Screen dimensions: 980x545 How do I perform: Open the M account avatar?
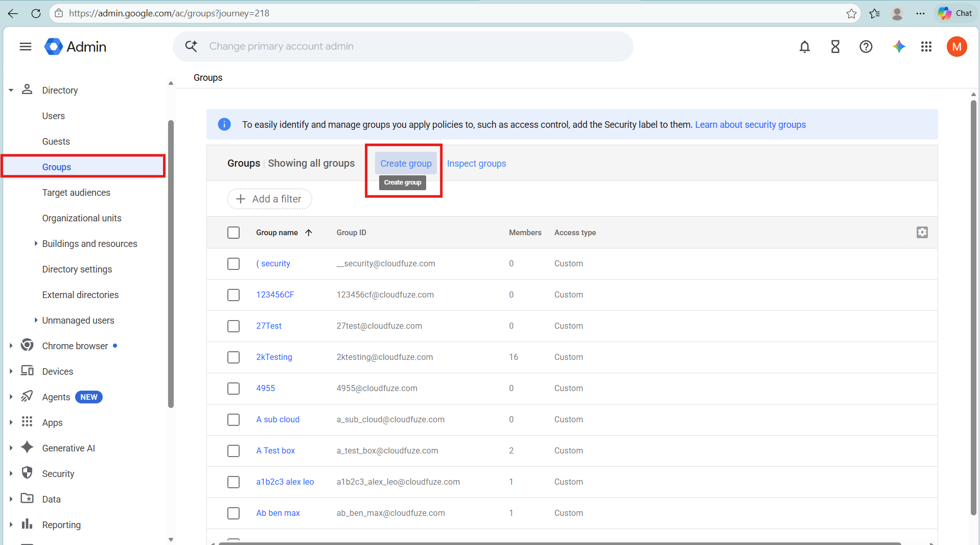[x=956, y=47]
